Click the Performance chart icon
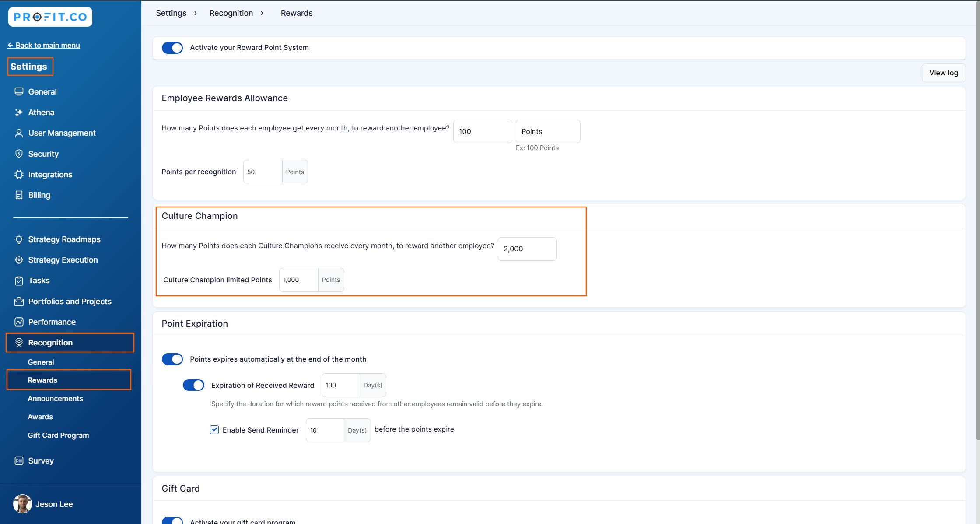980x524 pixels. click(x=19, y=322)
